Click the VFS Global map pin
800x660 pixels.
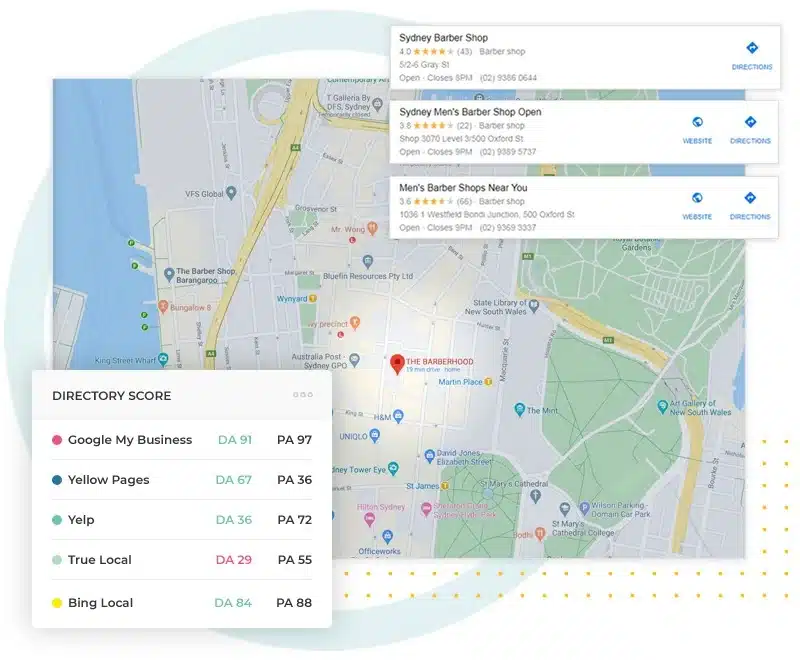pyautogui.click(x=231, y=193)
